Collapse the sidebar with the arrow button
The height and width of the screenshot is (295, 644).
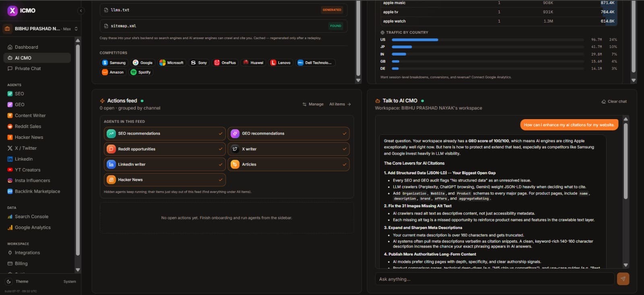[81, 11]
